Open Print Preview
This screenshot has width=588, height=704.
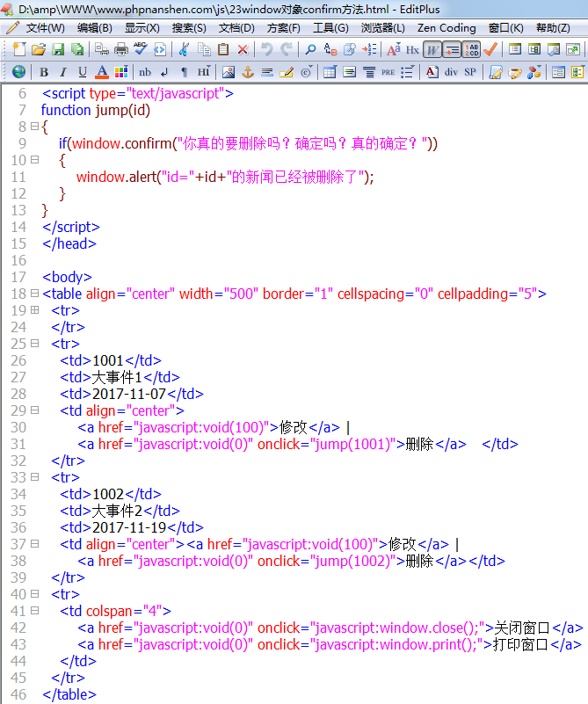coord(102,49)
